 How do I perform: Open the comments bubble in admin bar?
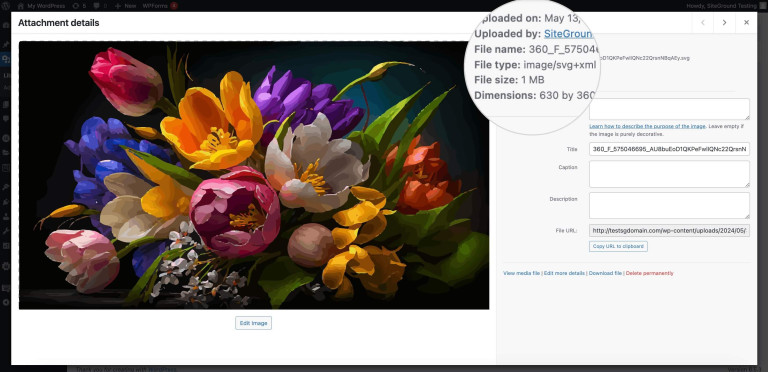[x=100, y=6]
